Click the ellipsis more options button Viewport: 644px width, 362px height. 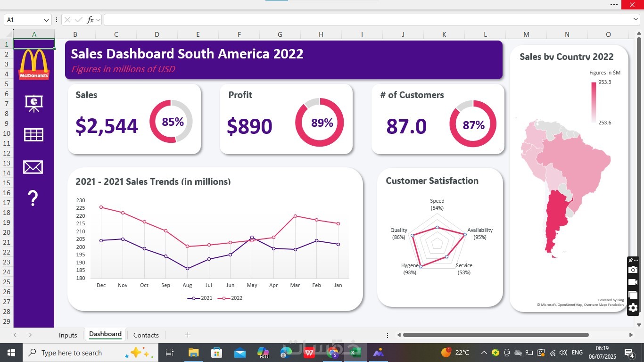point(614,4)
